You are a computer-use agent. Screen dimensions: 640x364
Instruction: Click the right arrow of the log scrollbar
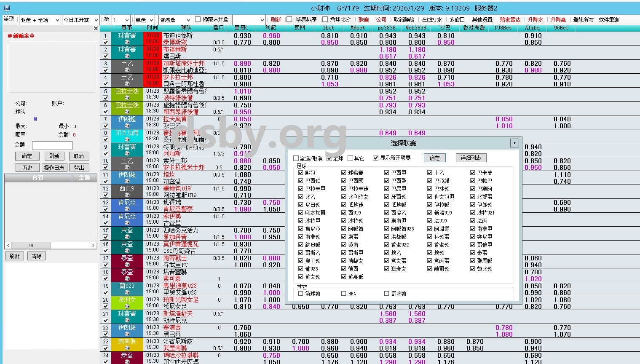click(94, 245)
